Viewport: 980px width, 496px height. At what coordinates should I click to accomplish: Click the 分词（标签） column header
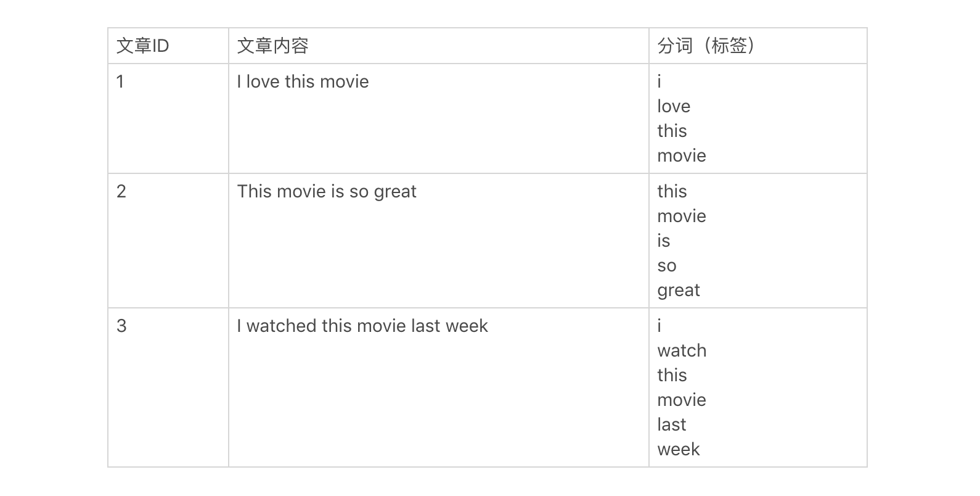coord(706,46)
